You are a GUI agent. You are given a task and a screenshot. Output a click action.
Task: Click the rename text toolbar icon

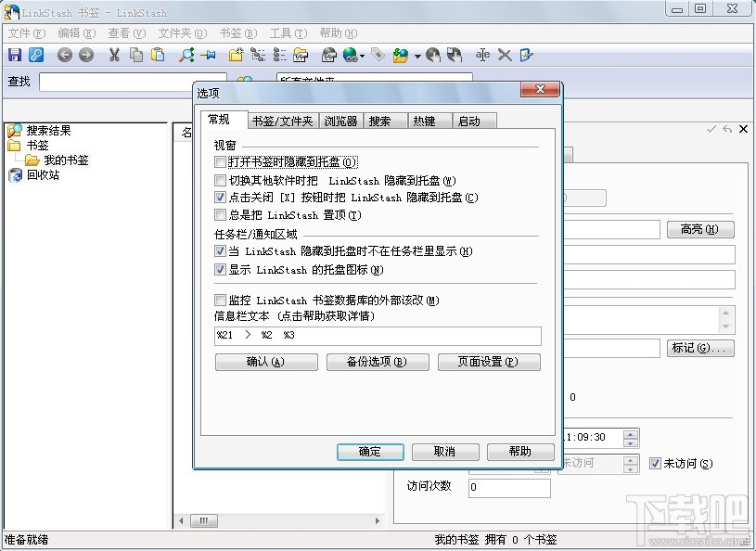tap(481, 54)
